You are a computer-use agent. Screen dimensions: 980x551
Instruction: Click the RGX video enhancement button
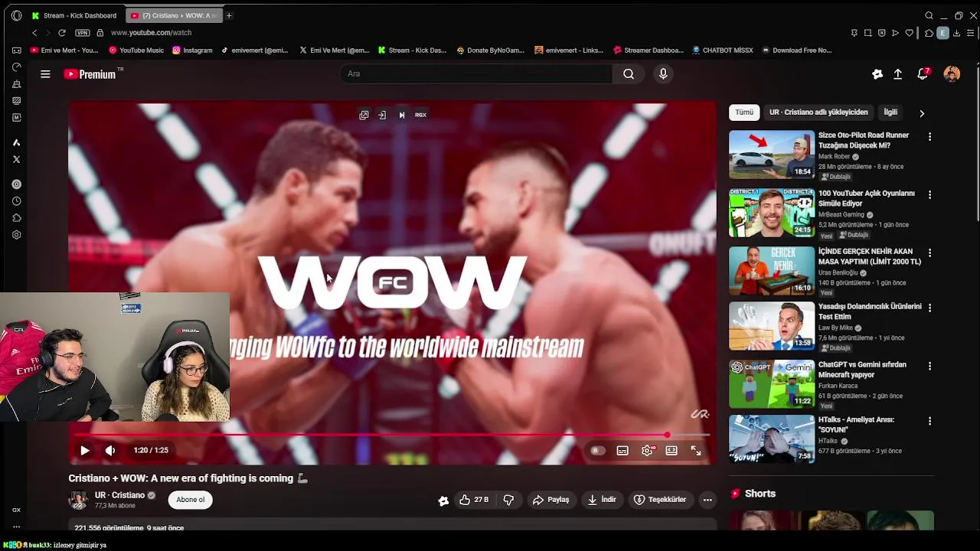click(420, 115)
